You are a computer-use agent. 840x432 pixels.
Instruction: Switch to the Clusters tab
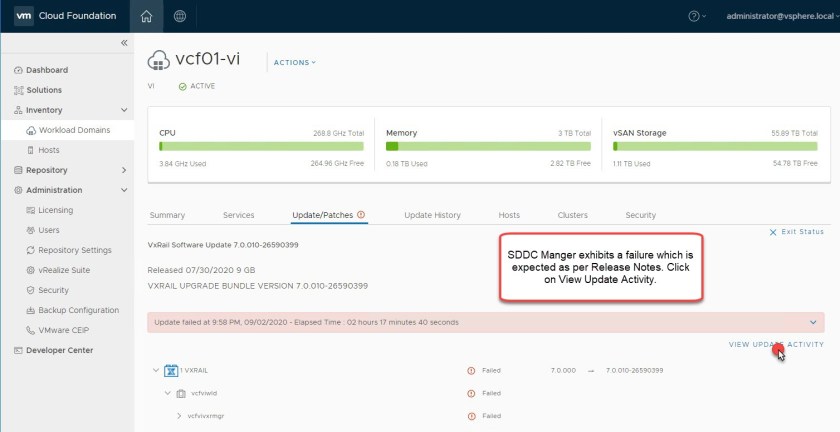[573, 215]
